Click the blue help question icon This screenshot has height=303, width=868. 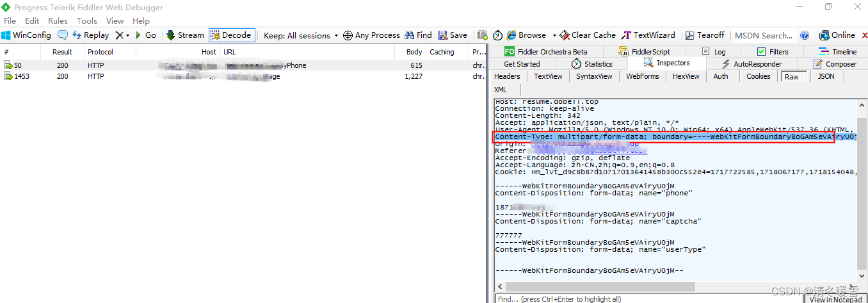pos(805,35)
